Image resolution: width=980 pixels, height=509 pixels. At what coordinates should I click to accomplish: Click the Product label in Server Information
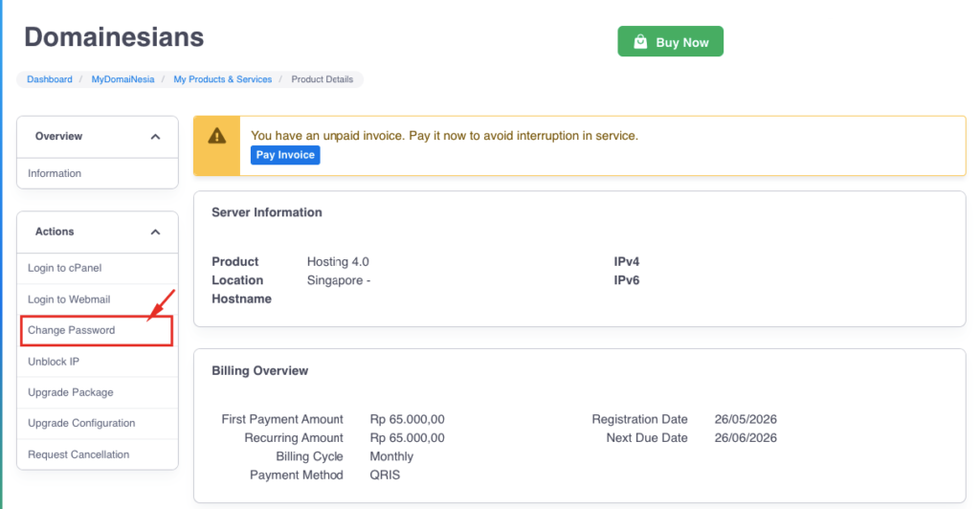(x=235, y=262)
